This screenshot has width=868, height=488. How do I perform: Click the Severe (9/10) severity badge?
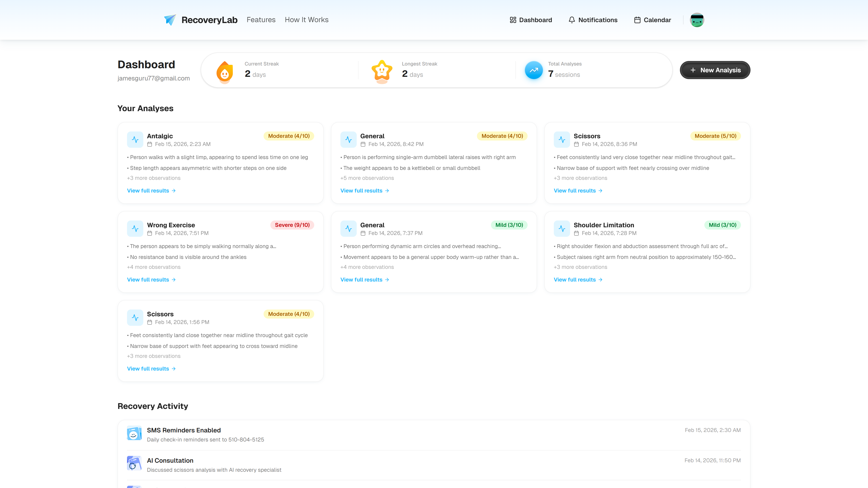[x=292, y=225]
